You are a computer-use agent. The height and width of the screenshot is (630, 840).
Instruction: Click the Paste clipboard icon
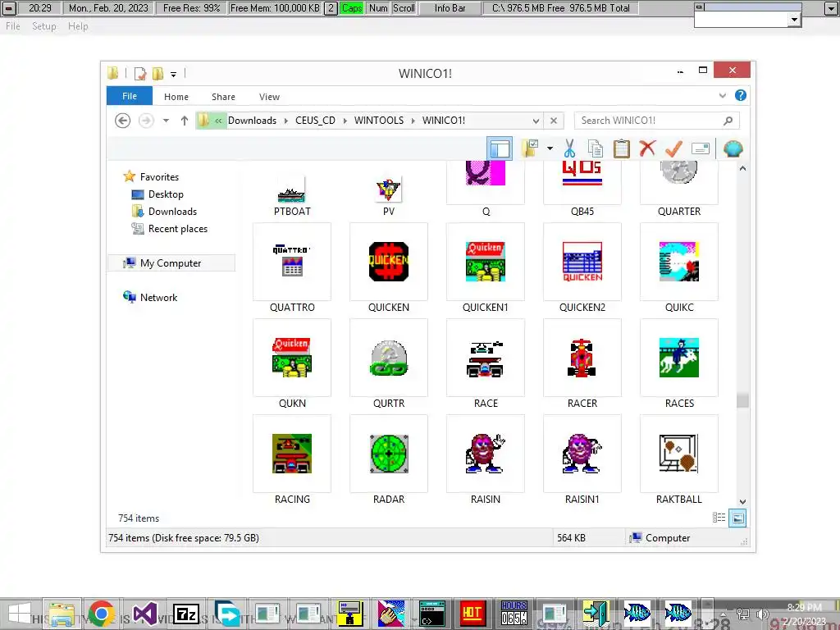coord(622,148)
